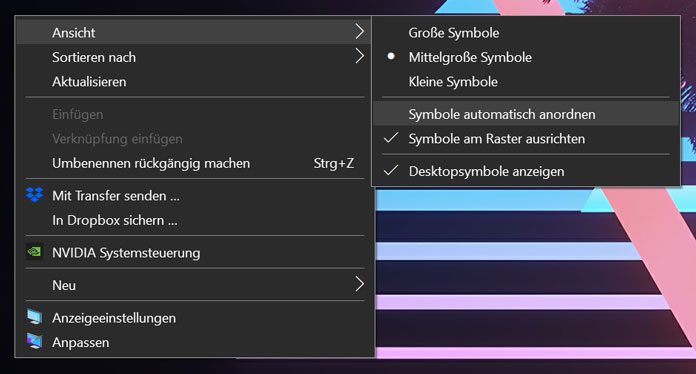Choose Aktualisieren to refresh desktop
This screenshot has height=374, width=696.
194,82
